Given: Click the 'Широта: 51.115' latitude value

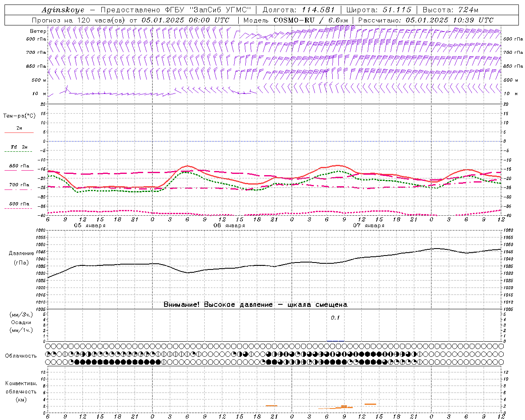Looking at the screenshot, I should 379,10.
